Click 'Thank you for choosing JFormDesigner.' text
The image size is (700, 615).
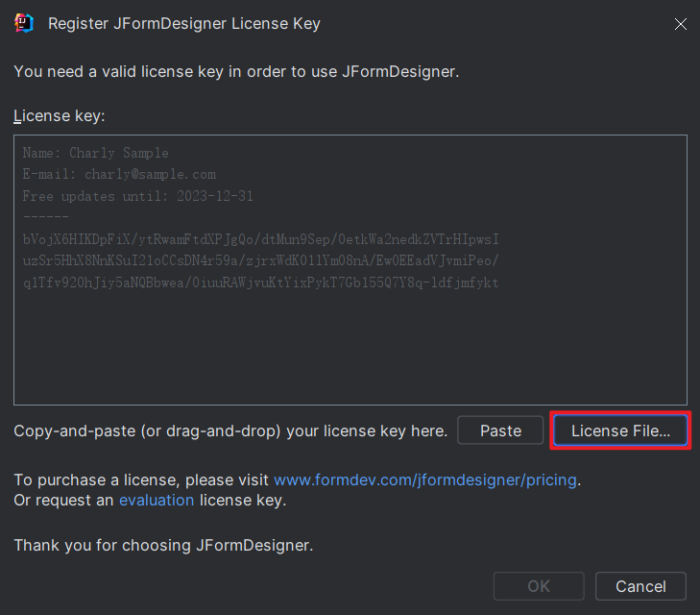163,545
